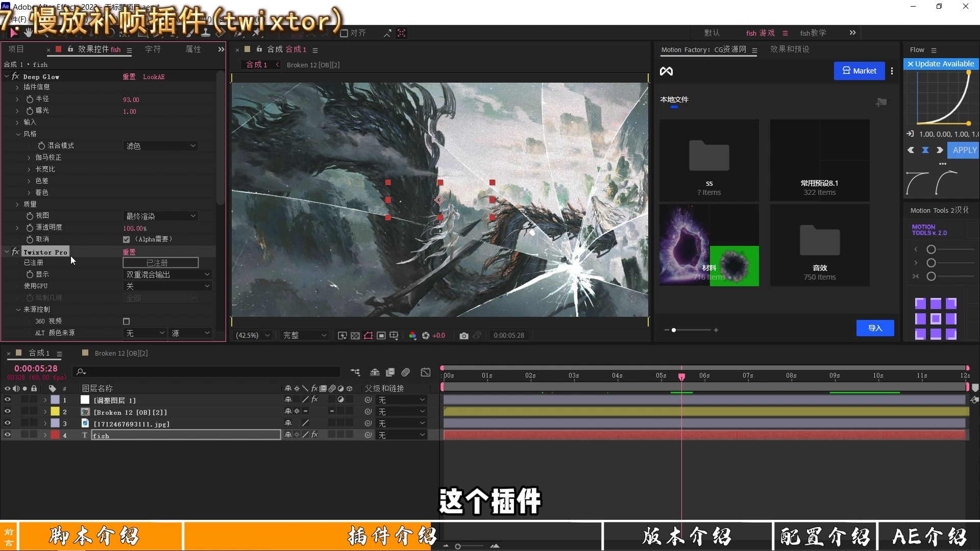The image size is (980, 551).
Task: Open grid and guide options icon
Action: 394,336
